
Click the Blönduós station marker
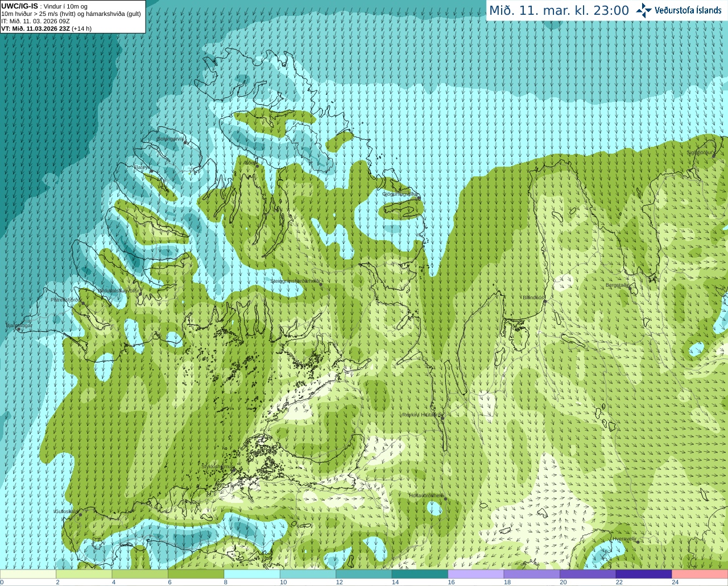545,301
